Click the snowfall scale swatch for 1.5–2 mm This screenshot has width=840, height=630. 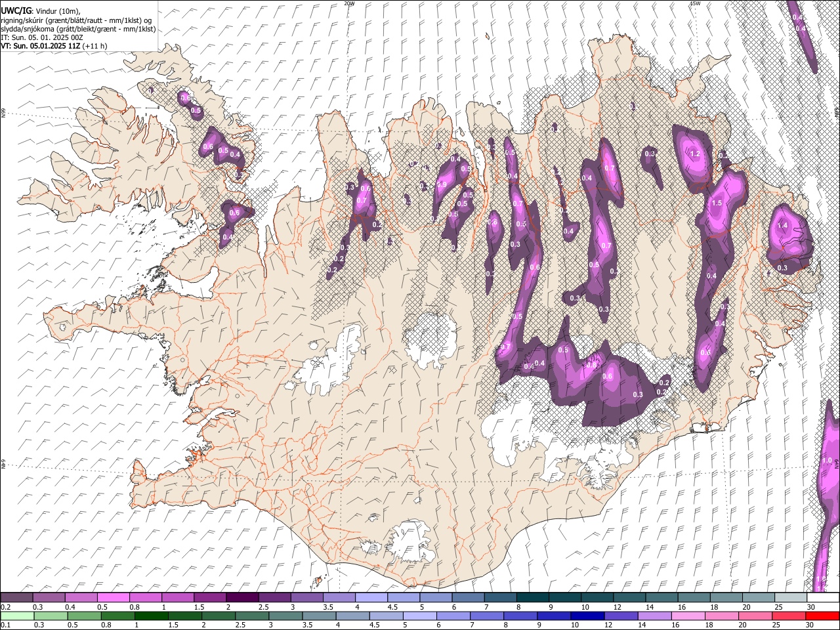pyautogui.click(x=209, y=598)
